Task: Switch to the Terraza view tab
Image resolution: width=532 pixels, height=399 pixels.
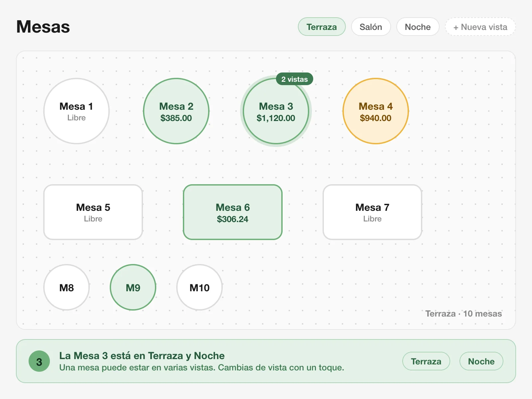Action: click(x=322, y=27)
